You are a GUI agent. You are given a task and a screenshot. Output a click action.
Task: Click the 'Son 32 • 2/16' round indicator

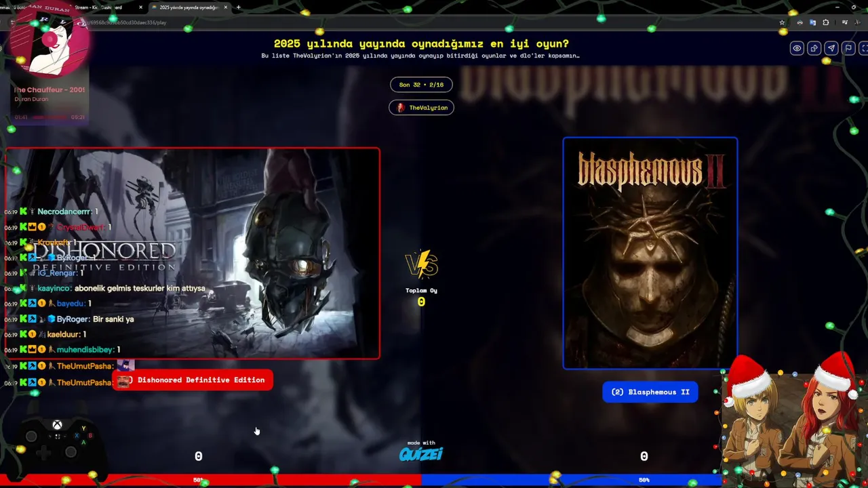click(421, 85)
